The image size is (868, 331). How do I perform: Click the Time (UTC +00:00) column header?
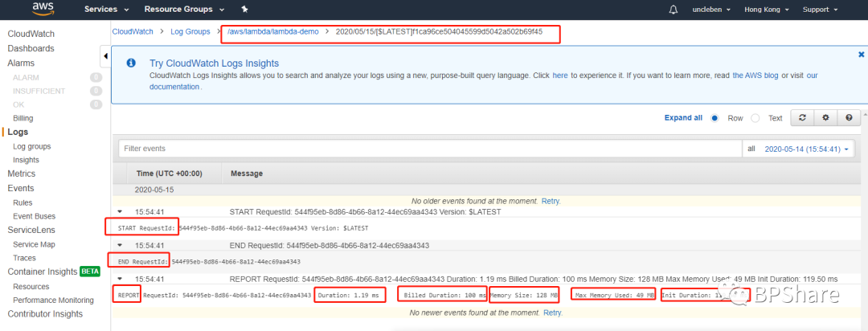pos(169,174)
